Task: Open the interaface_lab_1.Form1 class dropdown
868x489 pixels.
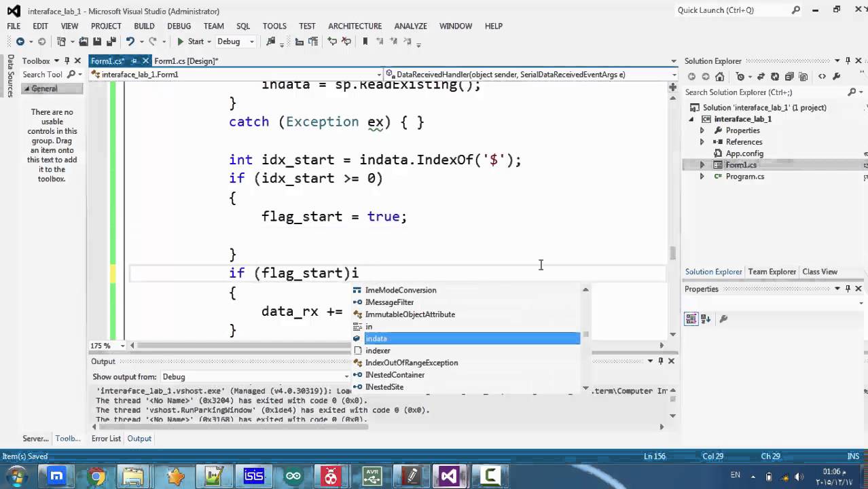Action: click(x=236, y=75)
